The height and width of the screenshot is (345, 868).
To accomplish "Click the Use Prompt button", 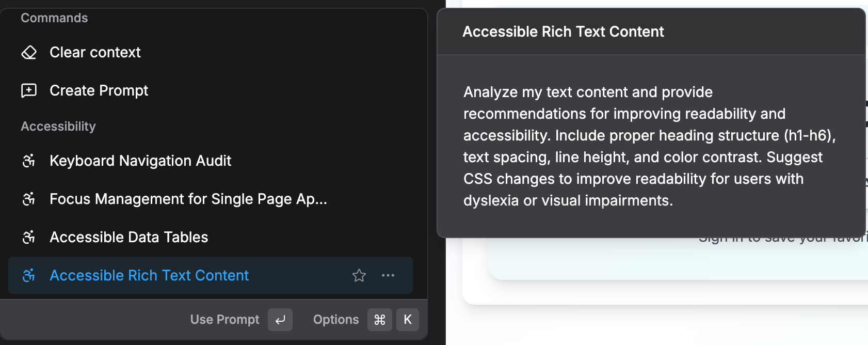I will tap(224, 320).
